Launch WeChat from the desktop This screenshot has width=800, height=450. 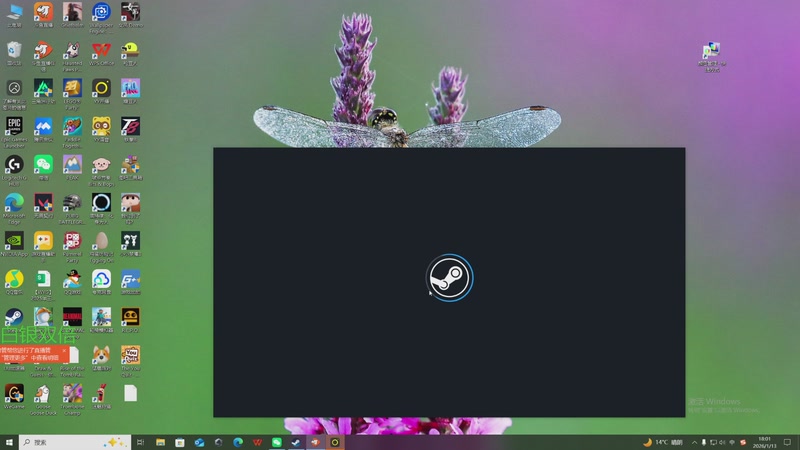[43, 168]
